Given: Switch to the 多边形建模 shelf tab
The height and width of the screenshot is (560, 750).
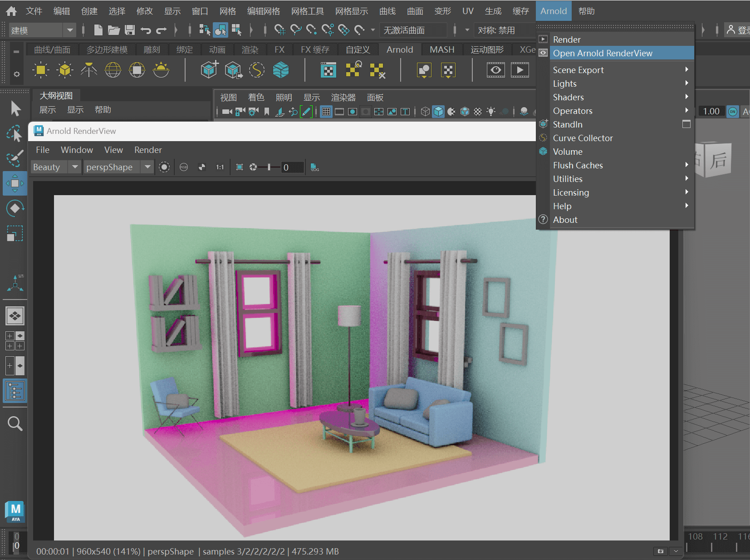Looking at the screenshot, I should click(107, 49).
